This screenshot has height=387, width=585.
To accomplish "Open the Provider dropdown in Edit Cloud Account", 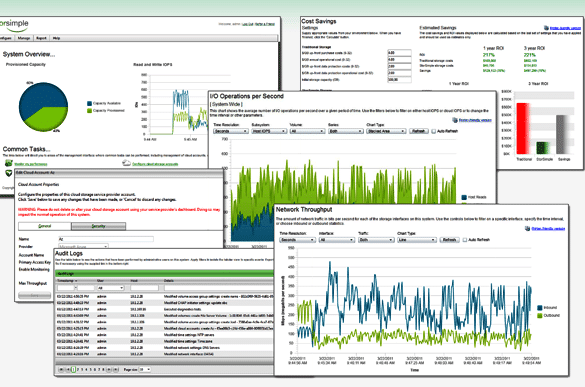I will [x=84, y=247].
